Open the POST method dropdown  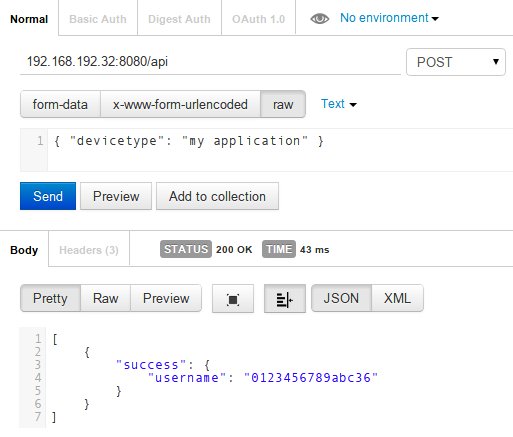pyautogui.click(x=456, y=62)
